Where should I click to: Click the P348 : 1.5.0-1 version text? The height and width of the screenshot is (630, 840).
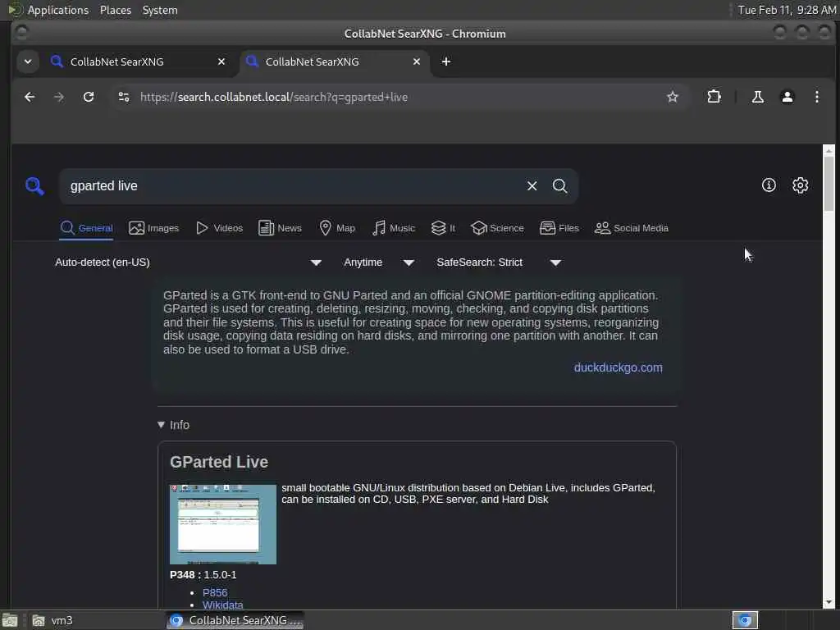coord(203,575)
